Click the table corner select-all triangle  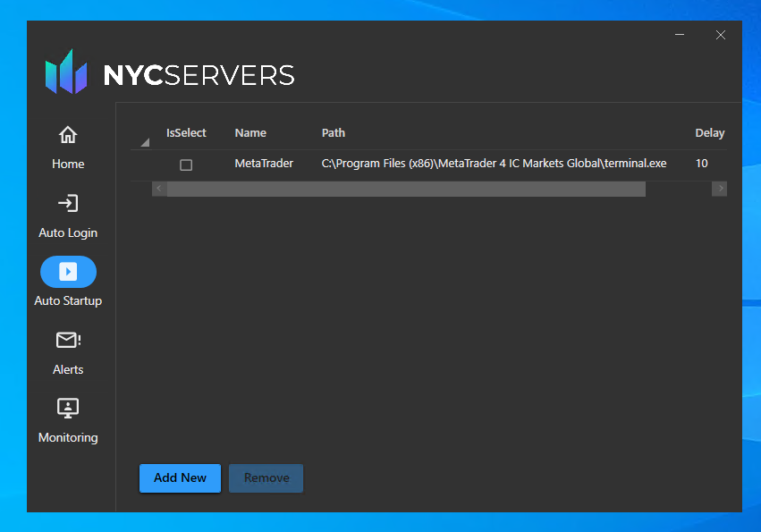pos(145,142)
